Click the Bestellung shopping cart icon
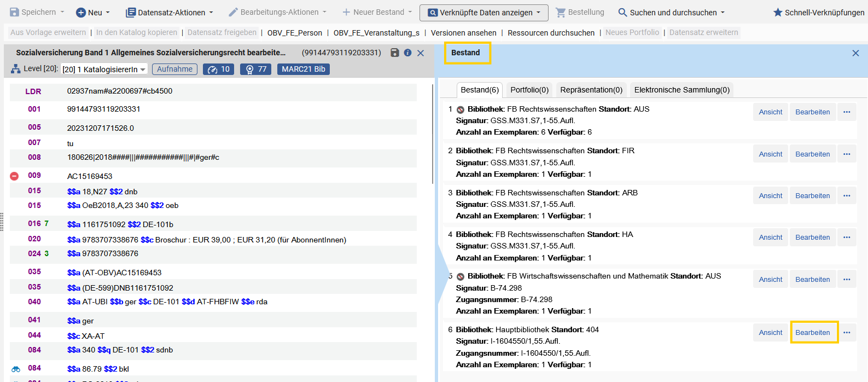 (x=561, y=12)
